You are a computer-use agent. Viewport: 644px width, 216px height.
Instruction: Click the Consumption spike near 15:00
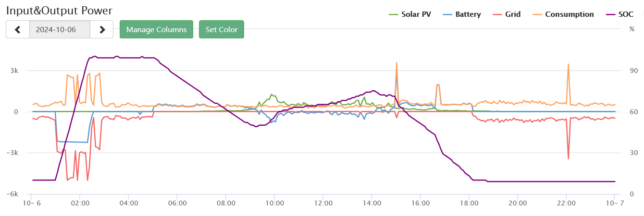click(396, 63)
